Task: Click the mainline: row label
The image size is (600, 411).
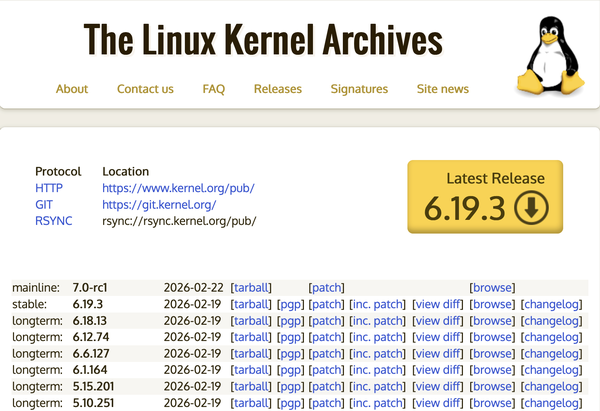Action: click(36, 287)
